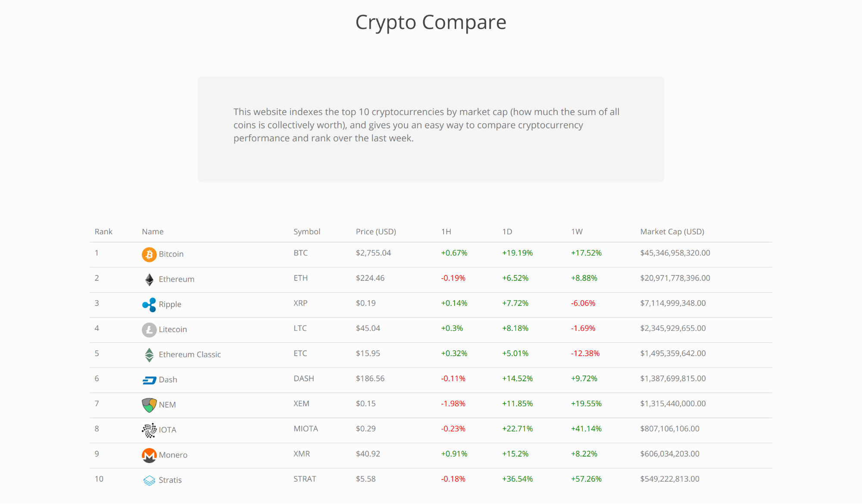Select the Rank column header
Viewport: 862px width, 504px height.
[103, 232]
